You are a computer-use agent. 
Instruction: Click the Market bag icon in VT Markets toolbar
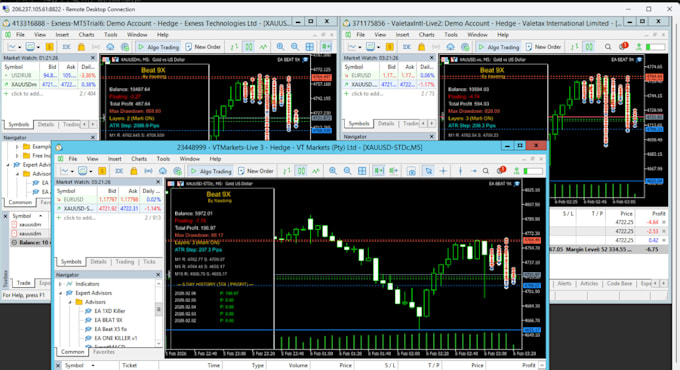point(134,171)
